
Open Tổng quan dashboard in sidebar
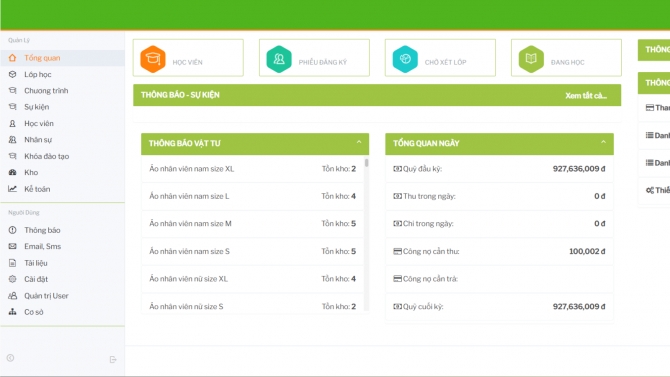62,58
